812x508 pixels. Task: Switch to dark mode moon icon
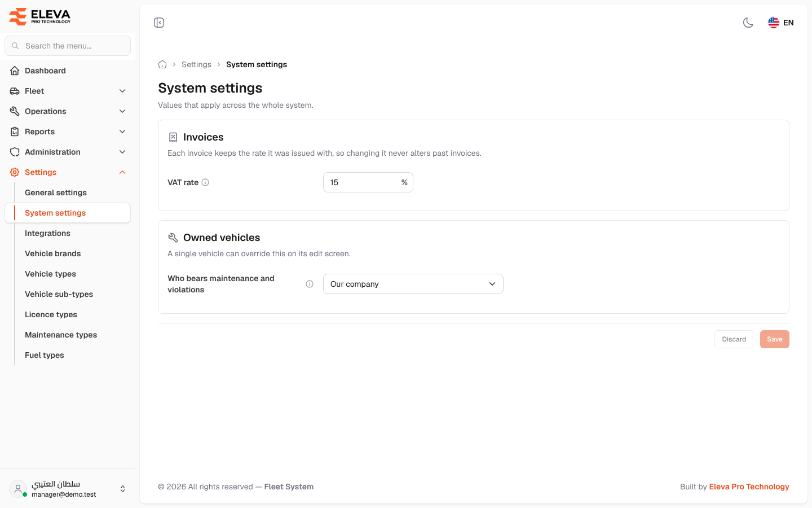click(748, 23)
